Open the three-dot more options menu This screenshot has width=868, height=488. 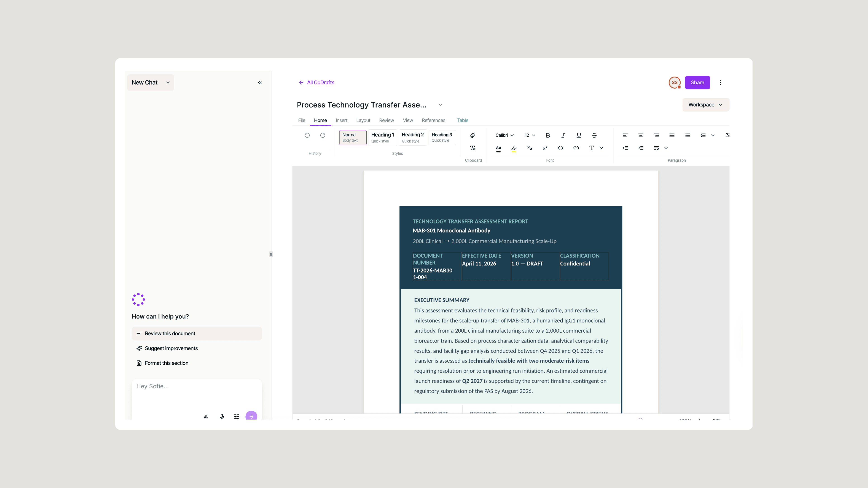pos(720,82)
